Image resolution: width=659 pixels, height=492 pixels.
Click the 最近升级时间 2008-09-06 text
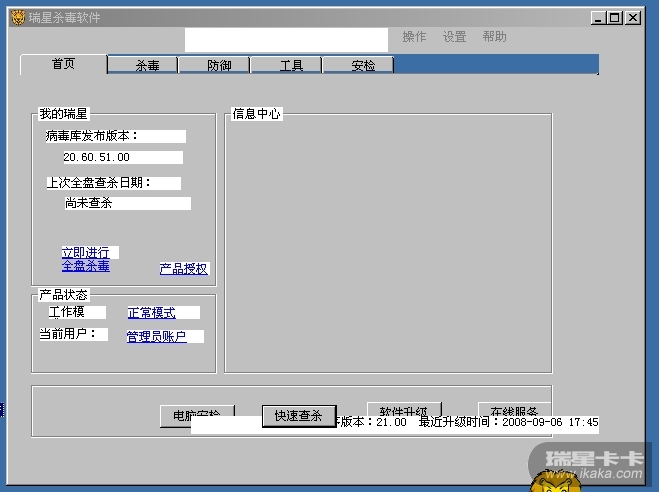pyautogui.click(x=508, y=422)
